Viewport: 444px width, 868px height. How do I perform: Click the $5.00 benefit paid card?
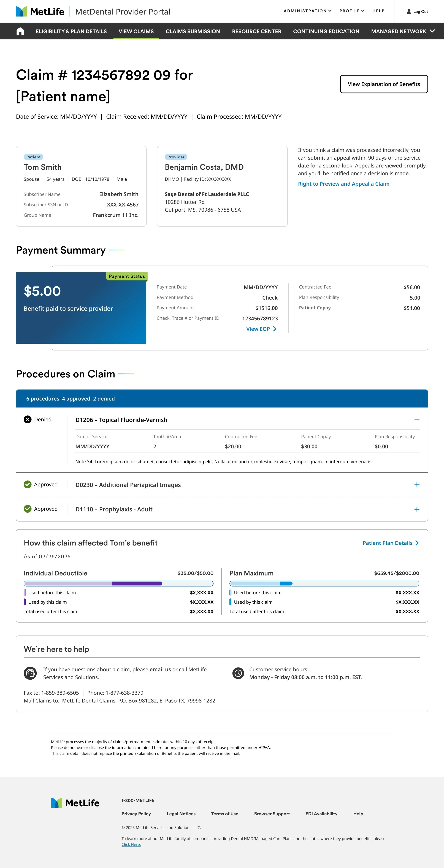coord(81,308)
